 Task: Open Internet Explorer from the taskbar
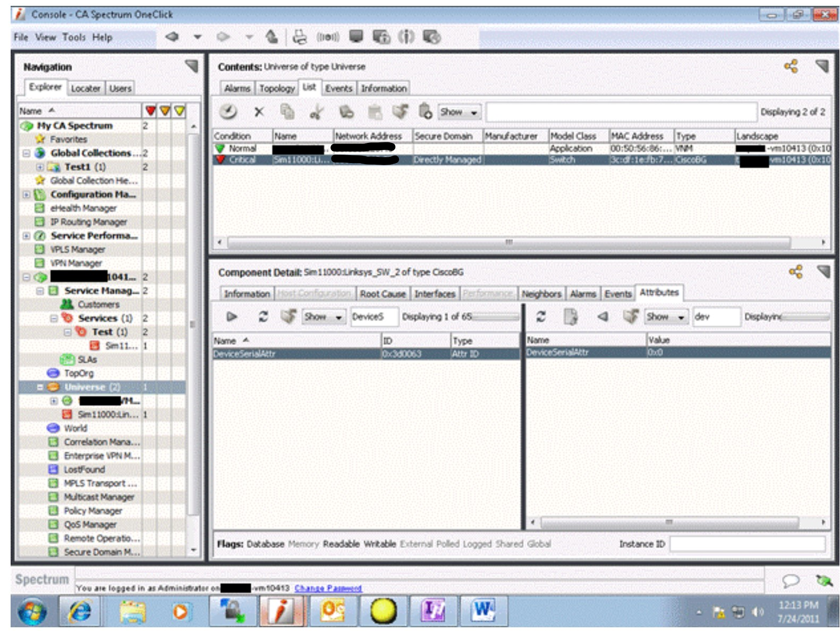click(80, 611)
